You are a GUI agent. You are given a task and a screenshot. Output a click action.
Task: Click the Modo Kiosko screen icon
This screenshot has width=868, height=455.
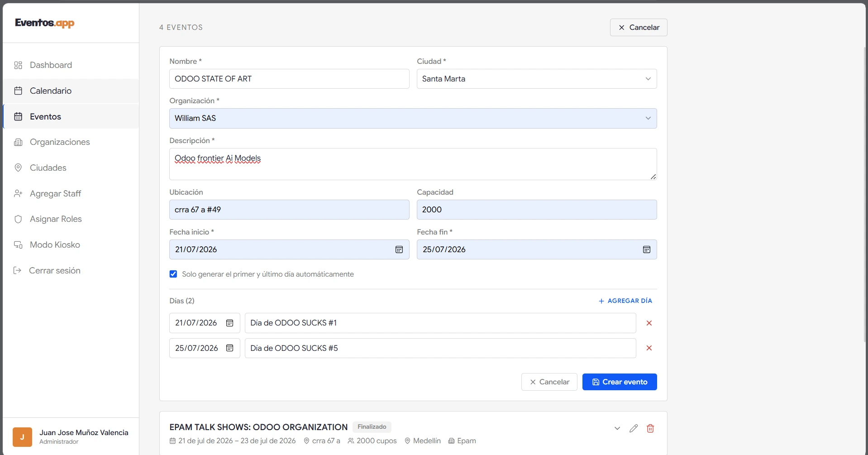click(18, 245)
